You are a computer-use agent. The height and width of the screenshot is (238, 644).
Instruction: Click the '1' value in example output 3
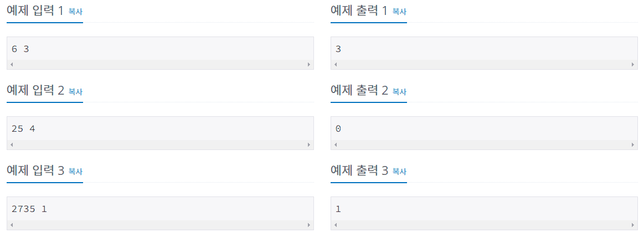coord(338,209)
